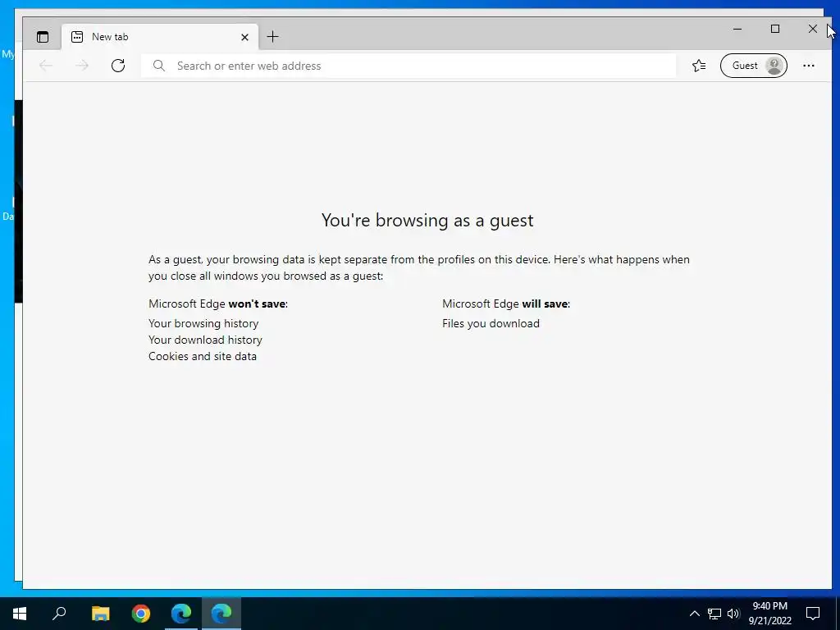840x630 pixels.
Task: Minimize the Edge window
Action: coord(737,29)
